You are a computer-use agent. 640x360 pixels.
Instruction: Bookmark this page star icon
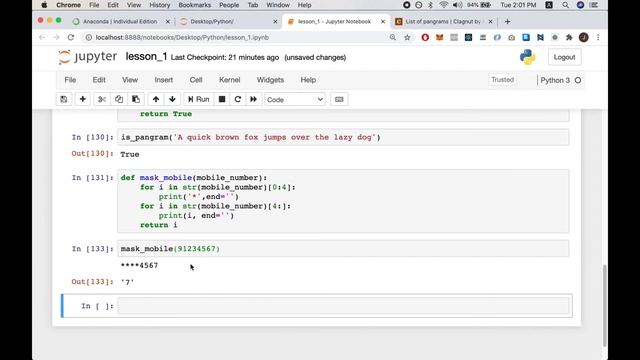coord(407,37)
